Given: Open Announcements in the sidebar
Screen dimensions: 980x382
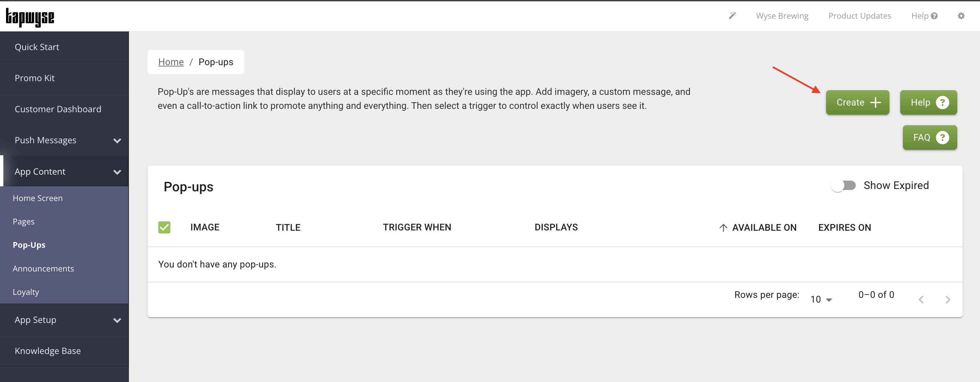Looking at the screenshot, I should [43, 268].
